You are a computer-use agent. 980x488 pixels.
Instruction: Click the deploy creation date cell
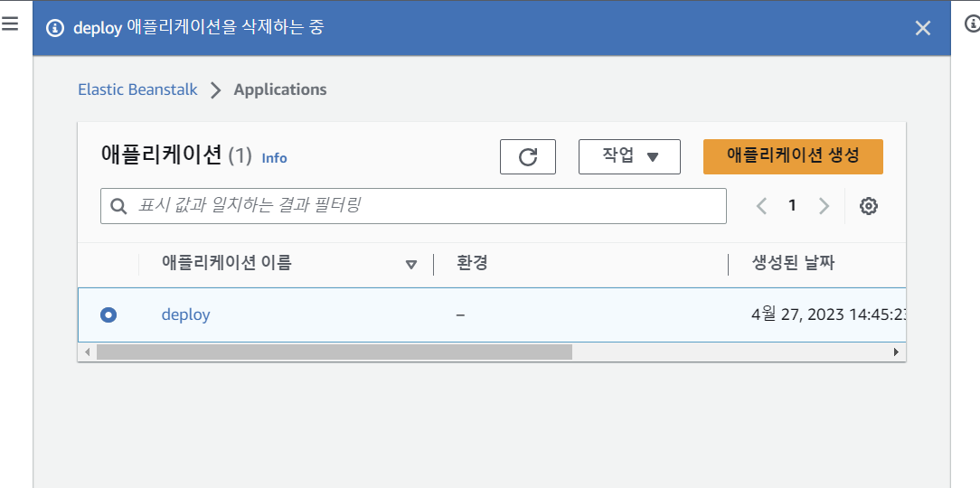coord(829,314)
